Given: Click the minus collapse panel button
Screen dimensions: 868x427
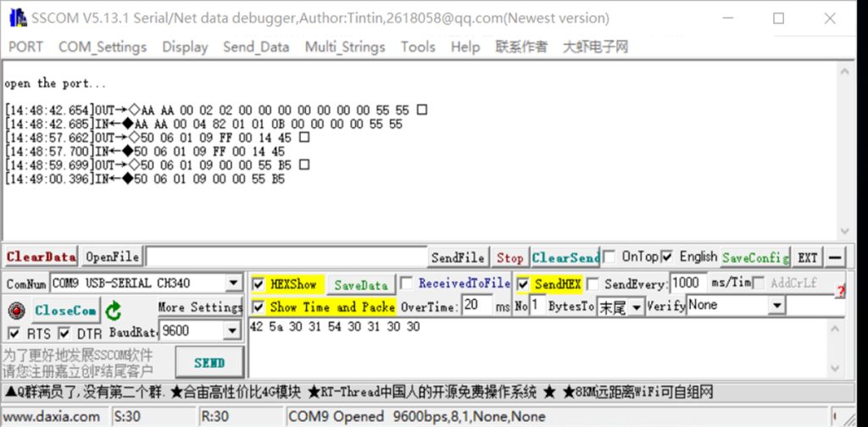Looking at the screenshot, I should 837,258.
